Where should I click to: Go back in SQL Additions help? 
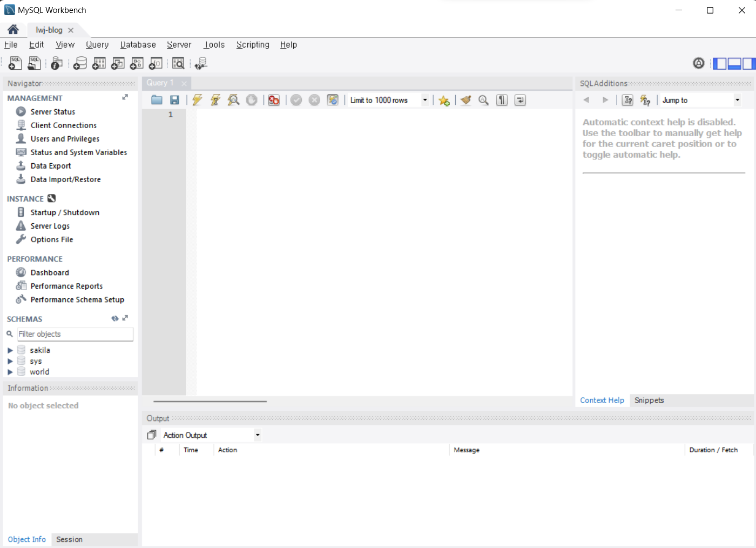pos(586,100)
